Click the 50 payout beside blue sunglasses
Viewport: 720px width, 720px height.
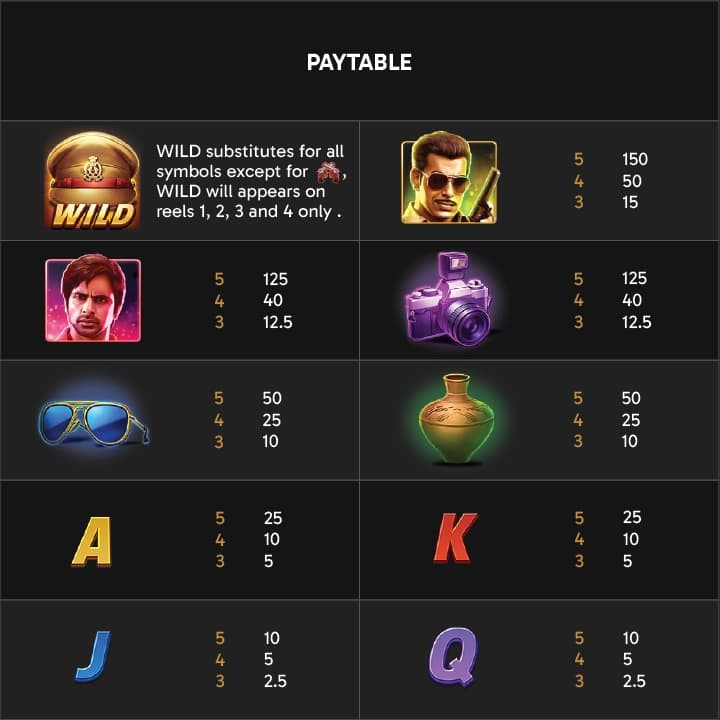pyautogui.click(x=272, y=398)
